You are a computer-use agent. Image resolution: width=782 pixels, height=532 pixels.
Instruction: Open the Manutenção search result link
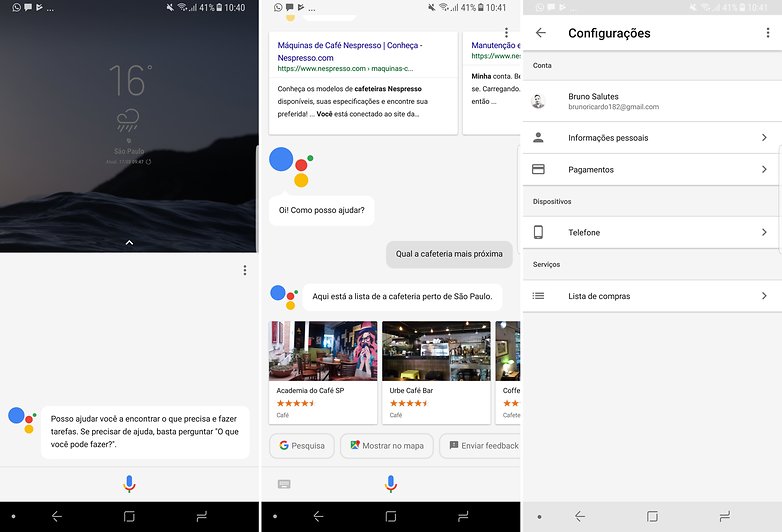pos(496,45)
